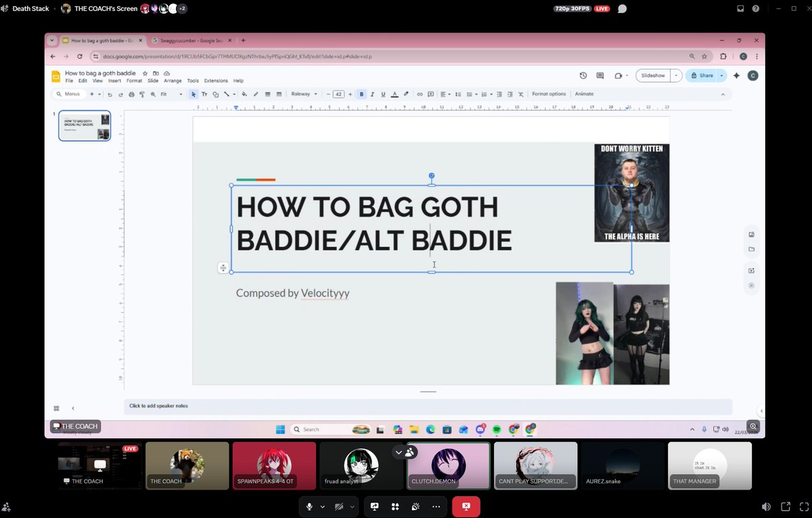The height and width of the screenshot is (518, 812).
Task: Open the Help menu in Slides
Action: (238, 81)
